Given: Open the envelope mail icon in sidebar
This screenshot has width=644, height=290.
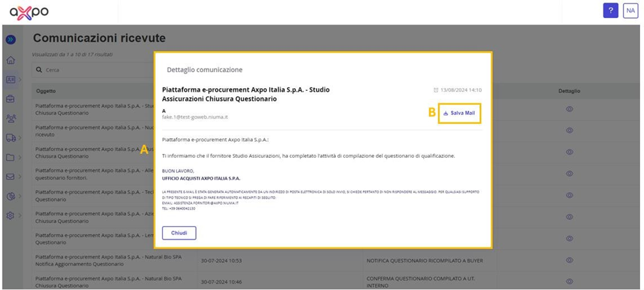Looking at the screenshot, I should (x=11, y=177).
